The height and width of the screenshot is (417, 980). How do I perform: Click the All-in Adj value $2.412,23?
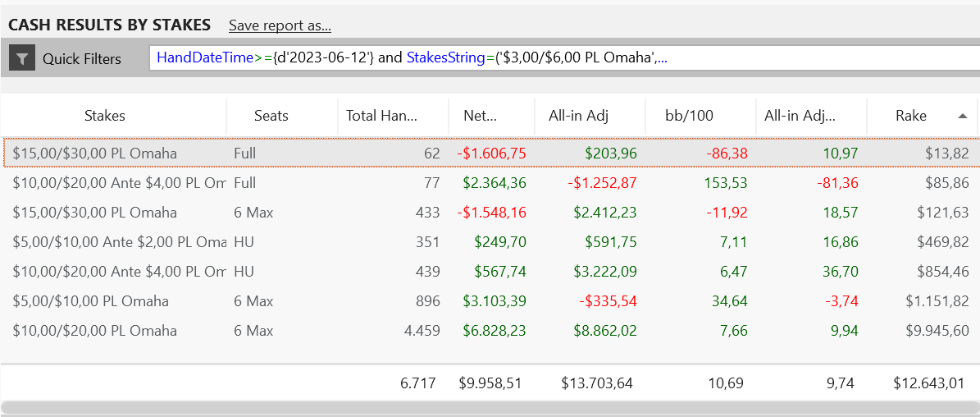point(605,213)
